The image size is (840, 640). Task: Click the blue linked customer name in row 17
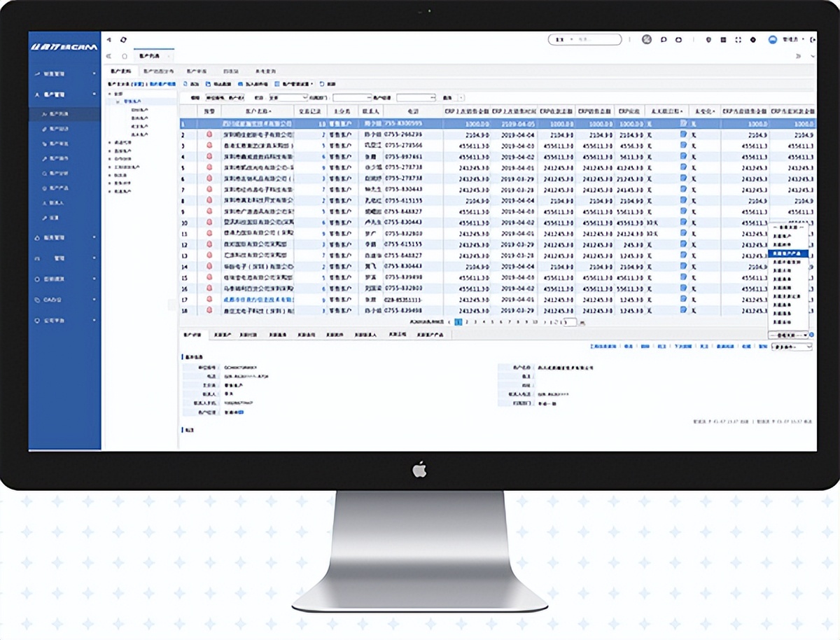tap(258, 300)
